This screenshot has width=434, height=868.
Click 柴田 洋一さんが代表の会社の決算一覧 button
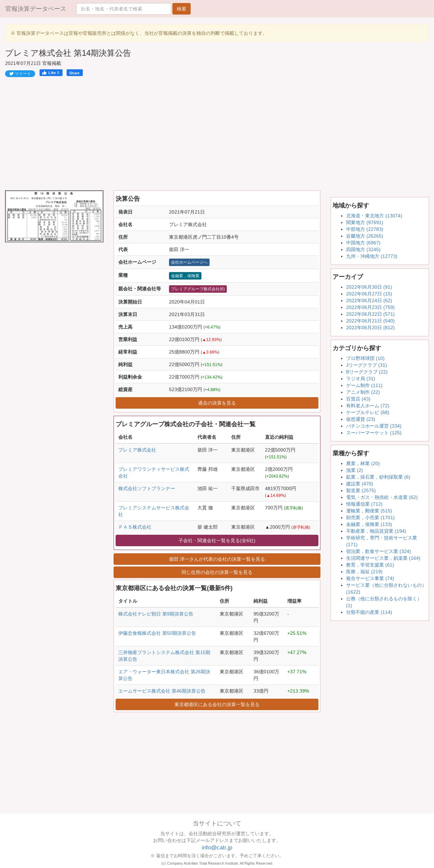[217, 559]
